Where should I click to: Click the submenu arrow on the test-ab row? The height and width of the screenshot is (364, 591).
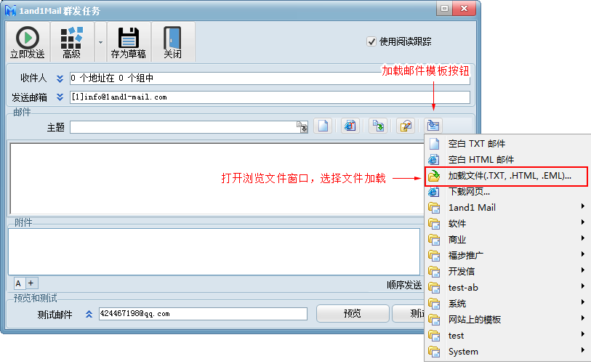click(583, 286)
